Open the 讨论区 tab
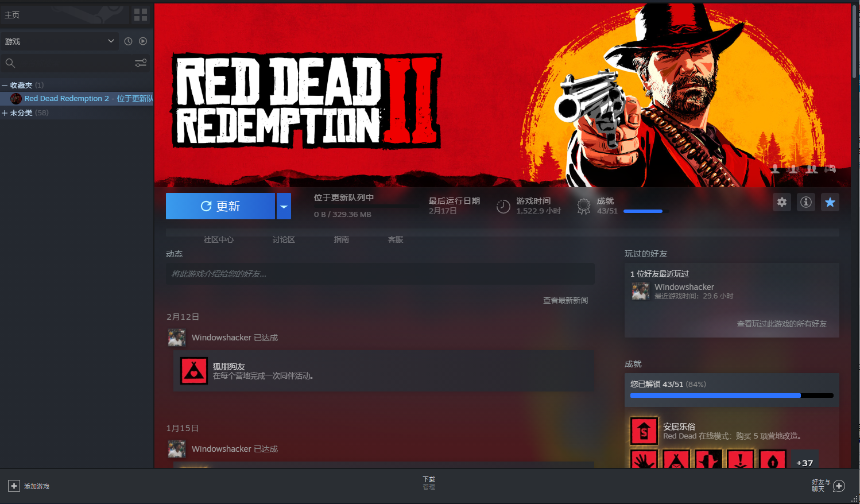 coord(284,239)
